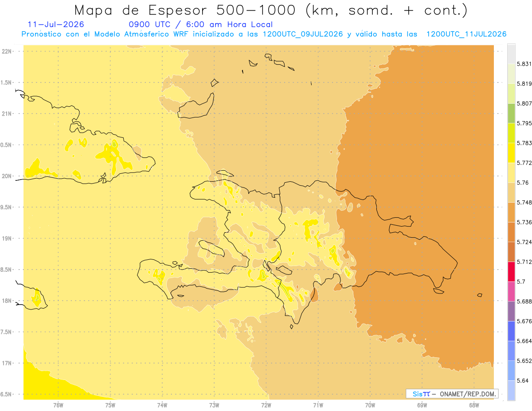Click the green legend swatch between 5.795 and 5.807
This screenshot has height=411, width=532.
click(511, 113)
